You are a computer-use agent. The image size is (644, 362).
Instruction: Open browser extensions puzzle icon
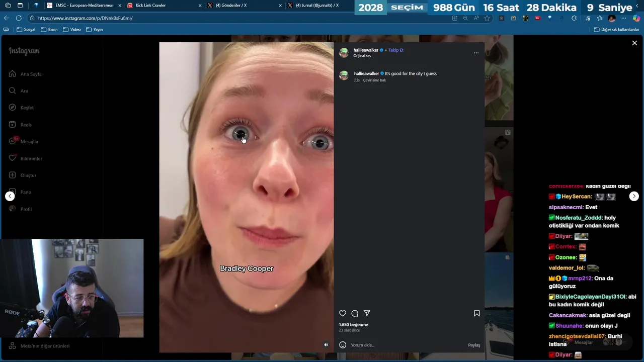coord(574,18)
